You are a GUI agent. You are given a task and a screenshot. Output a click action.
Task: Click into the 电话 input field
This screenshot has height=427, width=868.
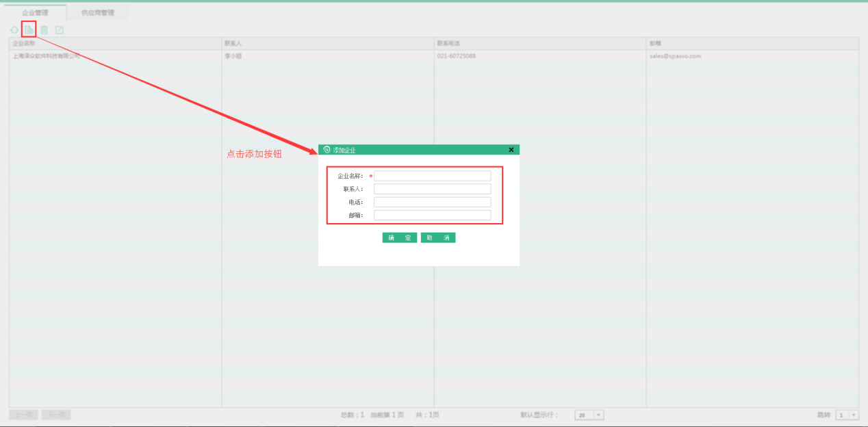click(x=433, y=202)
